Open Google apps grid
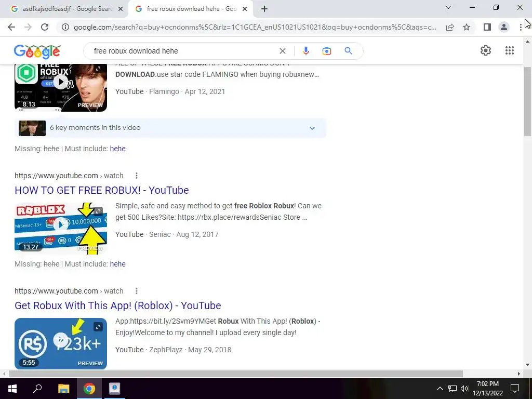 [x=509, y=50]
